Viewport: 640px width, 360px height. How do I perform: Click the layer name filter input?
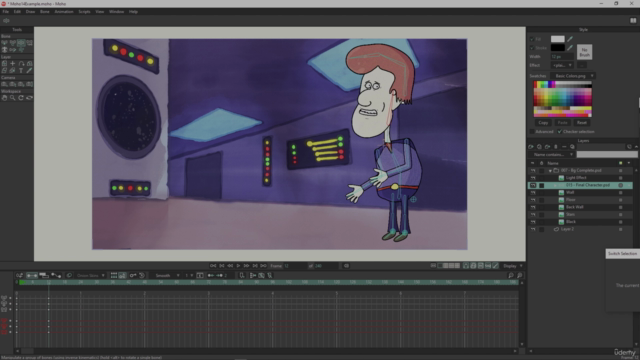pyautogui.click(x=607, y=155)
